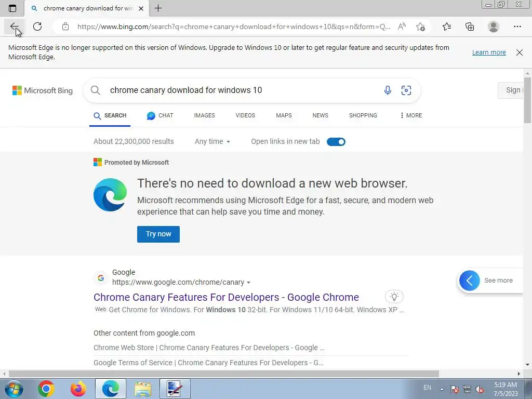
Task: Click the Try now button
Action: (158, 234)
